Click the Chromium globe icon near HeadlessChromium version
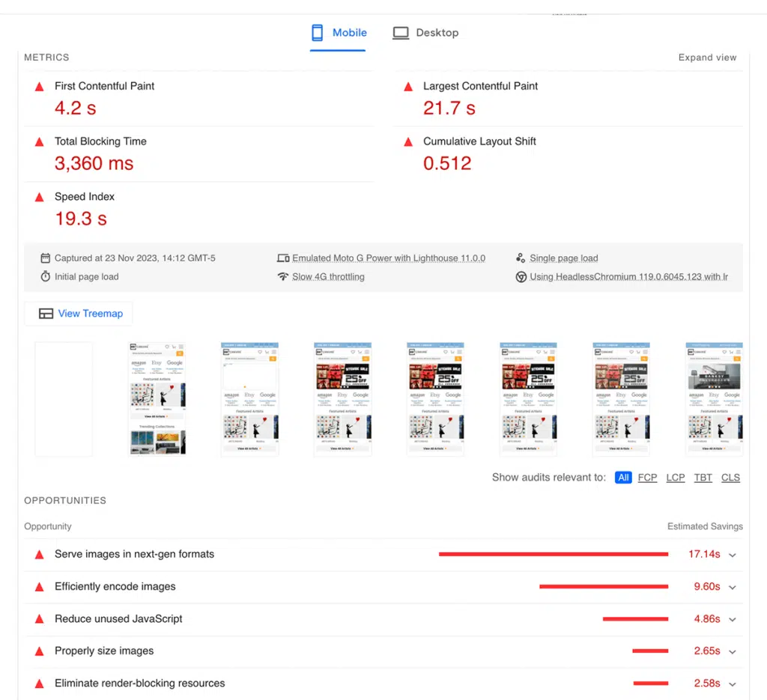The height and width of the screenshot is (700, 767). coord(521,276)
